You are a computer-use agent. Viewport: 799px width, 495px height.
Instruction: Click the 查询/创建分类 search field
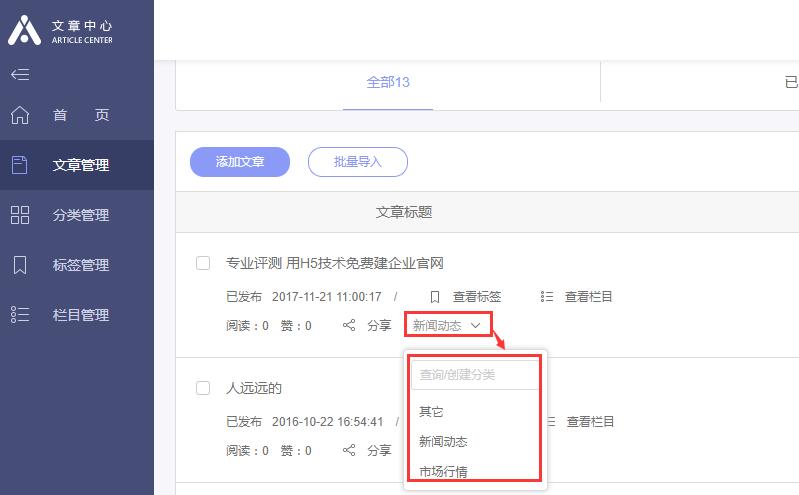pos(475,375)
